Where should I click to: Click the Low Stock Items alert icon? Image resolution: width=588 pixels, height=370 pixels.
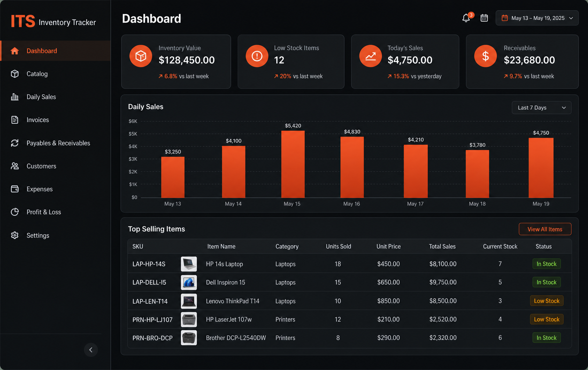click(257, 56)
